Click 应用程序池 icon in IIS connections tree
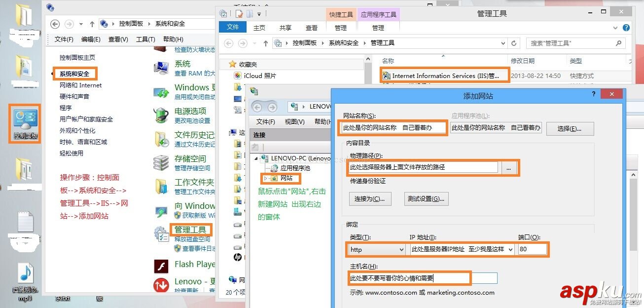Screen dimensions: 644x308 point(275,168)
